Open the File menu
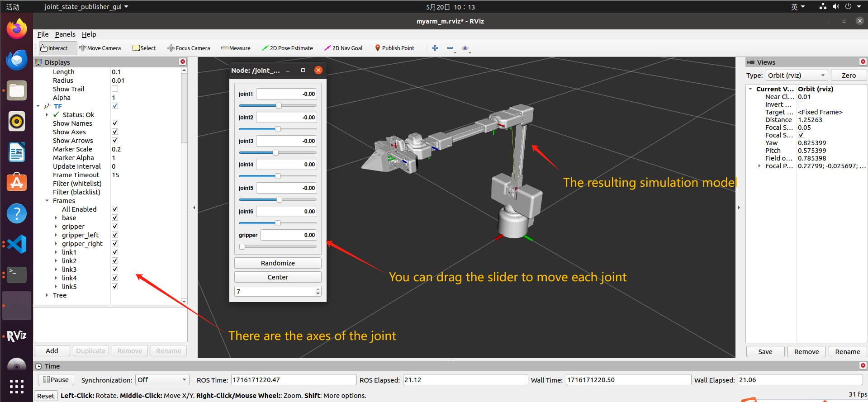This screenshot has height=402, width=868. click(43, 34)
